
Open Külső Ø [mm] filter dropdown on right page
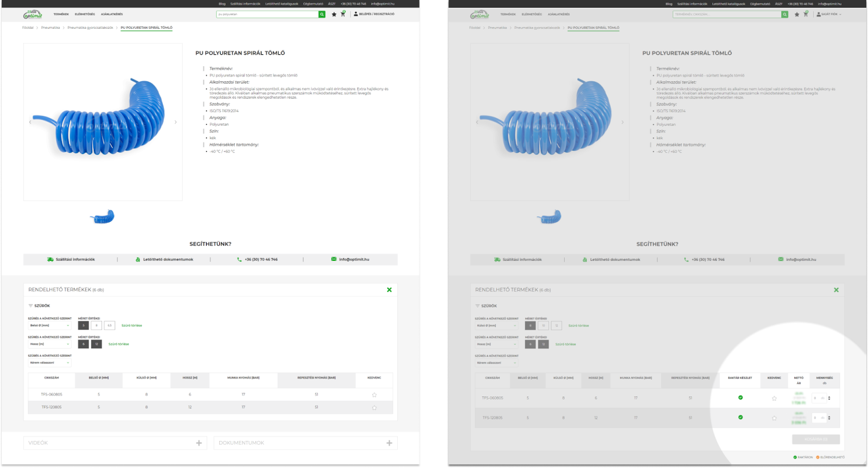(496, 325)
